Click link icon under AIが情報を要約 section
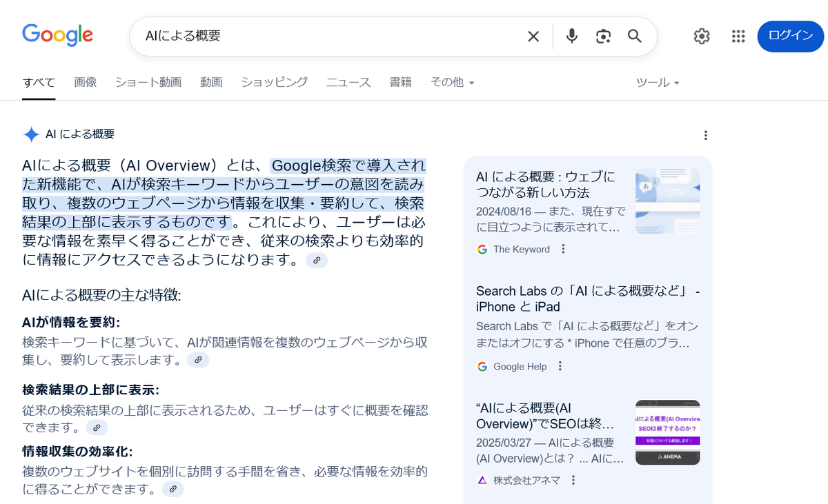This screenshot has height=504, width=828. click(198, 360)
